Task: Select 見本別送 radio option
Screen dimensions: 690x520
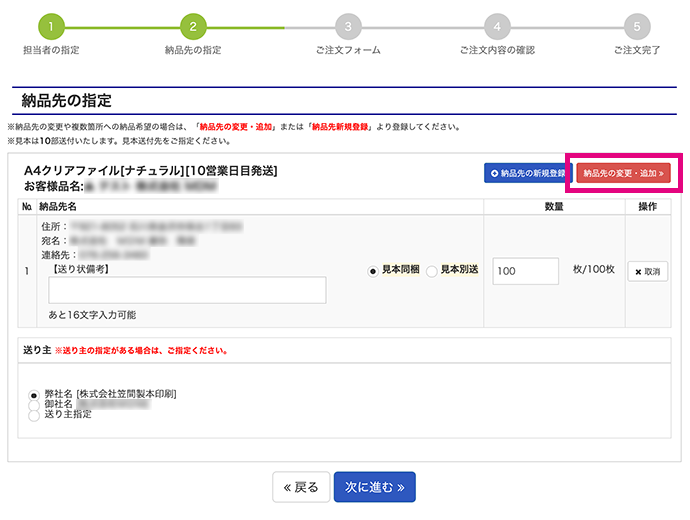Action: (x=432, y=270)
